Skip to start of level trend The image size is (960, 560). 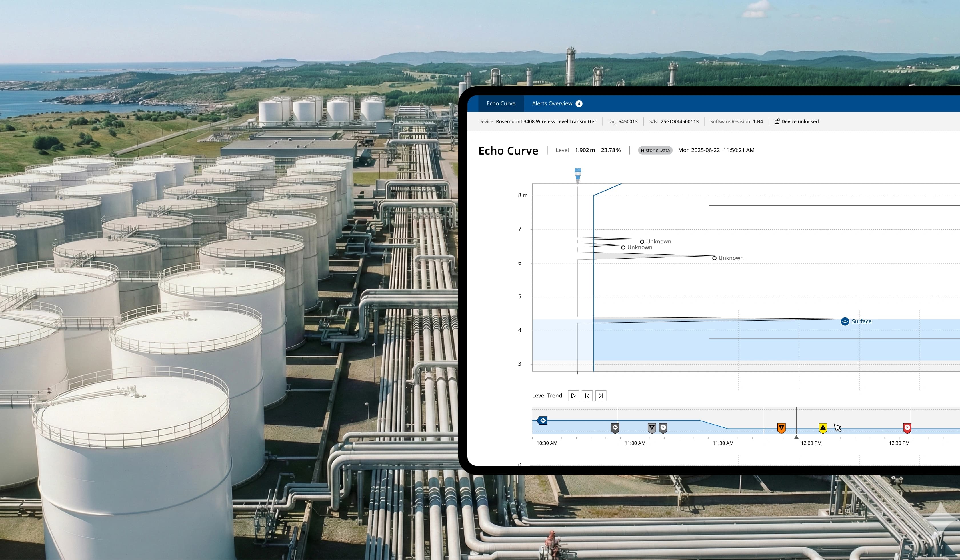coord(587,396)
